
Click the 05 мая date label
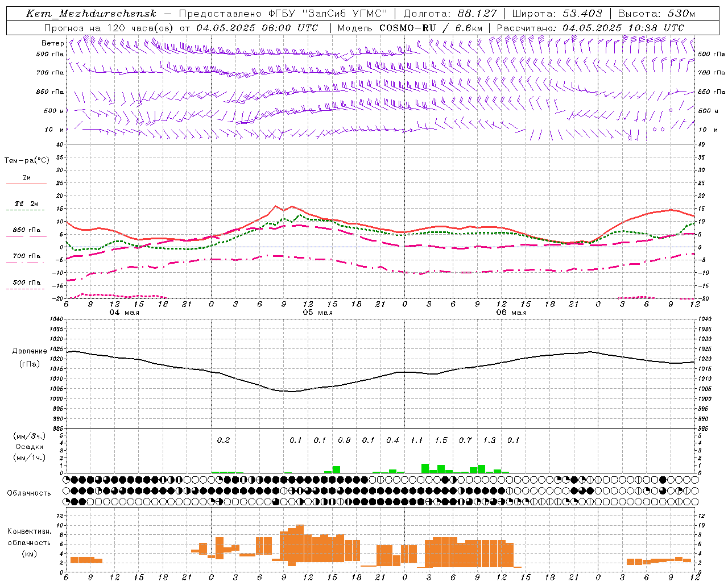pos(318,313)
